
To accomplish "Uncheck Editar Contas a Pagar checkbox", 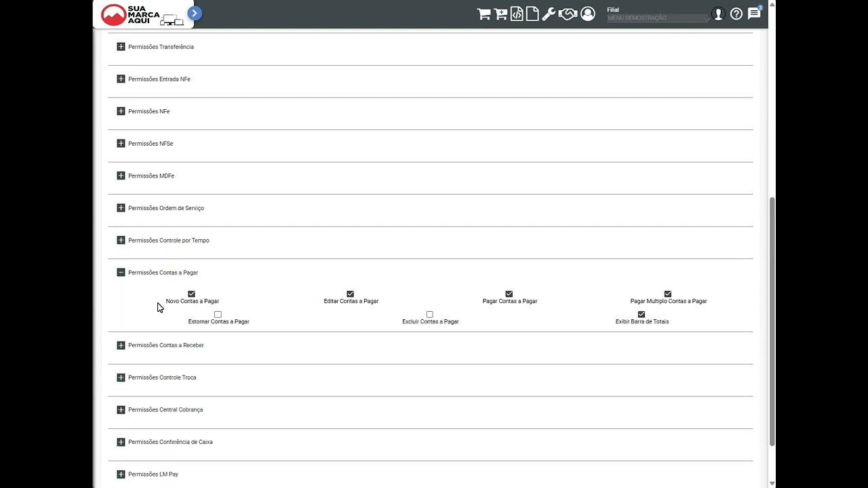I will pyautogui.click(x=350, y=294).
